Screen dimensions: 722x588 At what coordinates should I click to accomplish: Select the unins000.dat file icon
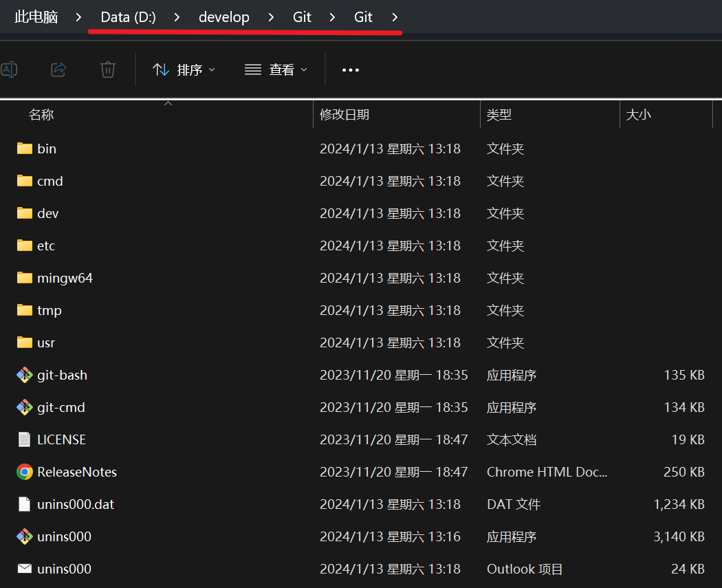[24, 504]
